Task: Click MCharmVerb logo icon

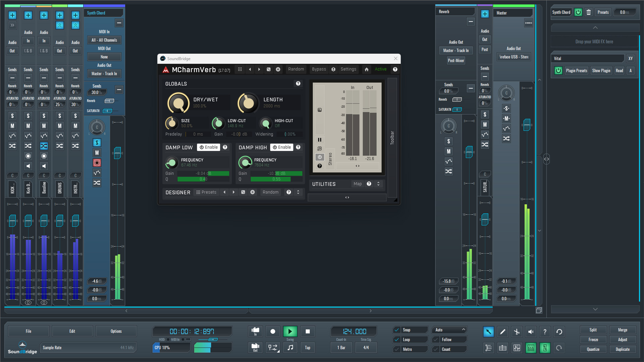Action: click(166, 70)
